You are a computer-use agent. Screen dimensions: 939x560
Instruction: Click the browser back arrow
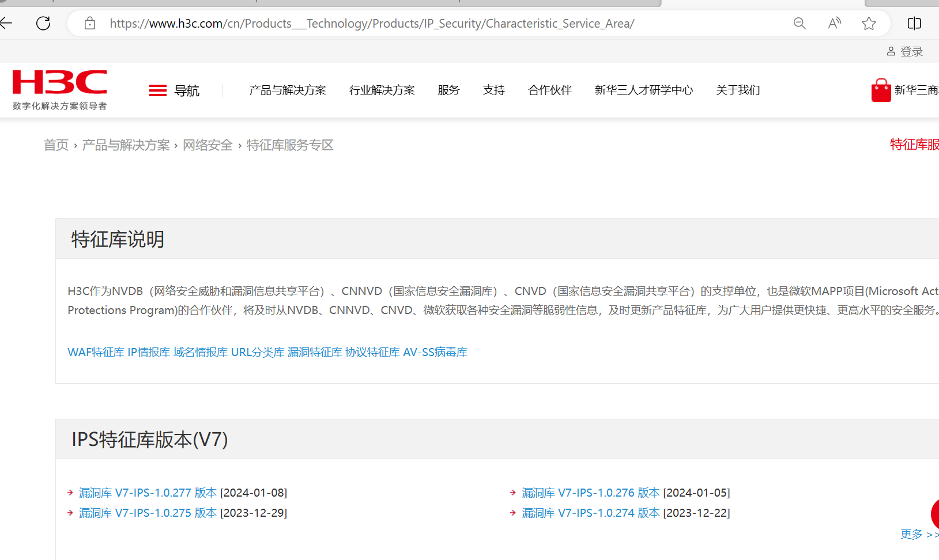[6, 23]
